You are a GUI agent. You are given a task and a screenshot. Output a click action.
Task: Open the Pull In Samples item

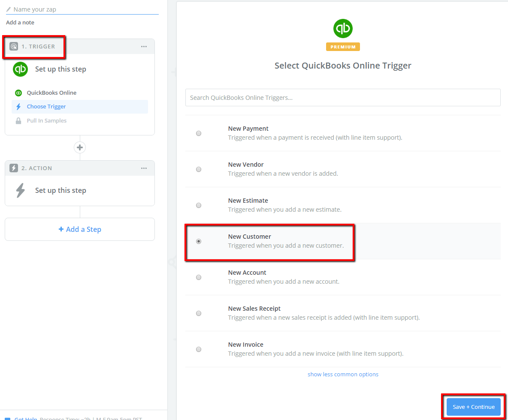[x=80, y=121]
